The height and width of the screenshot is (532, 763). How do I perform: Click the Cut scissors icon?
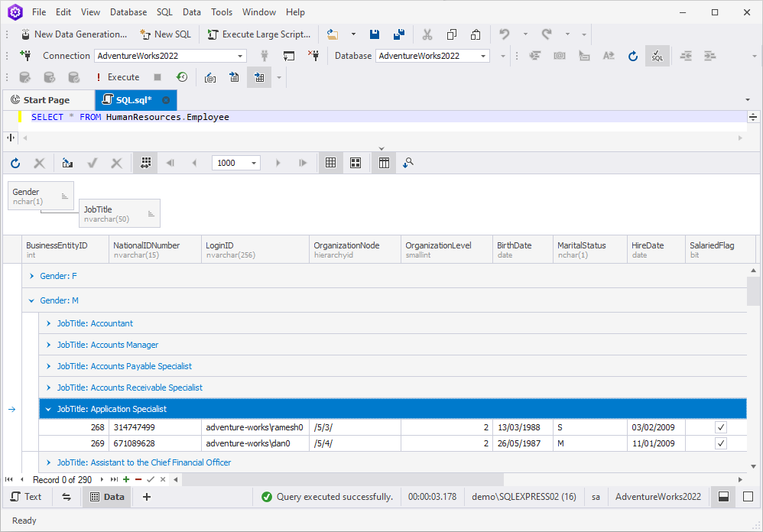point(427,34)
